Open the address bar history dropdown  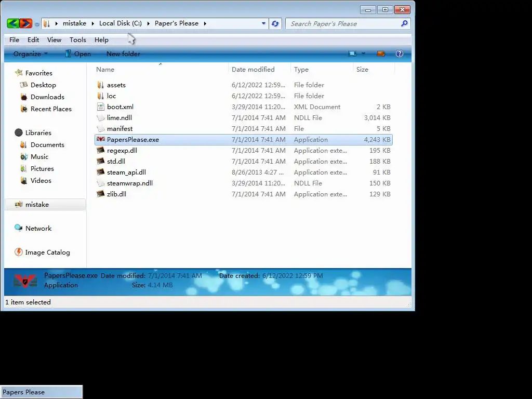coord(263,23)
